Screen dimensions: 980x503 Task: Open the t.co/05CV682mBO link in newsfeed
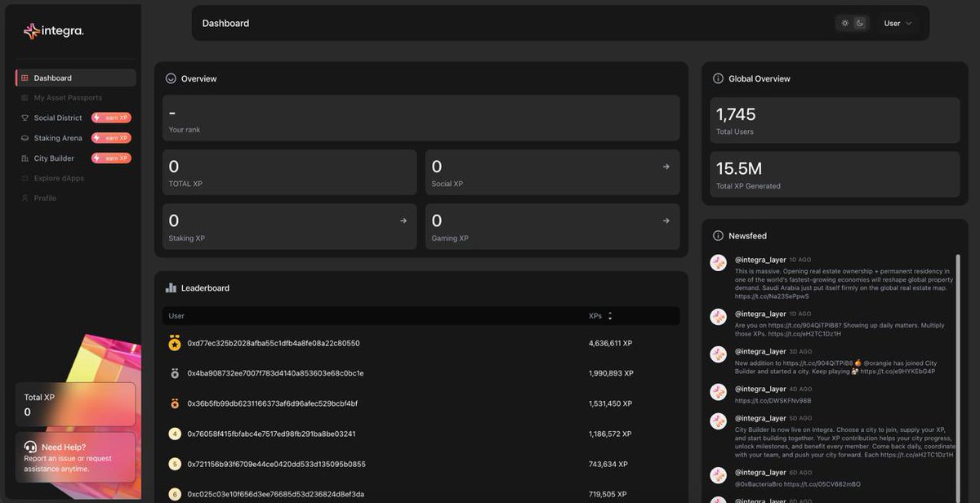[822, 484]
